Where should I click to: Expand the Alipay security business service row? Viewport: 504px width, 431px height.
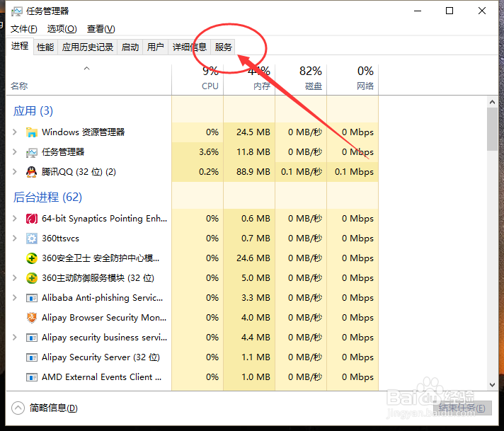(14, 338)
